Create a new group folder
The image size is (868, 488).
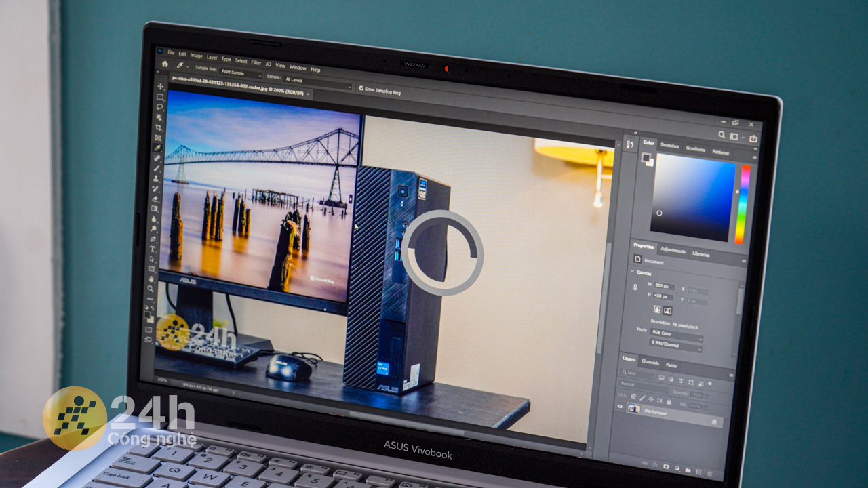tap(688, 469)
